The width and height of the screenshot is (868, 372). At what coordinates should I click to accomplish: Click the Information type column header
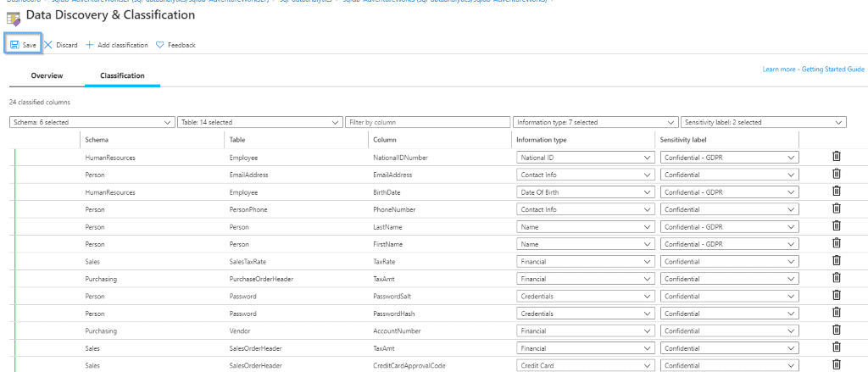(543, 140)
